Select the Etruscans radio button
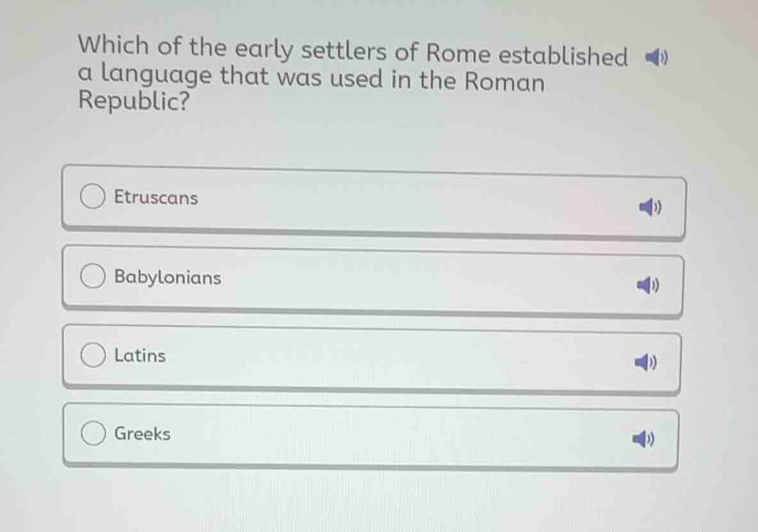This screenshot has height=532, width=758. point(93,197)
